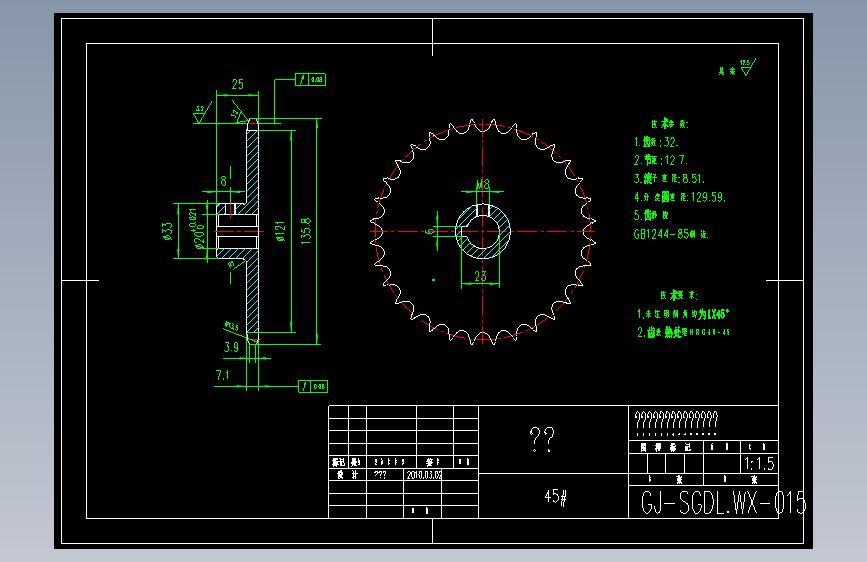
Task: Click the keyway slot on the hub
Action: pos(483,209)
